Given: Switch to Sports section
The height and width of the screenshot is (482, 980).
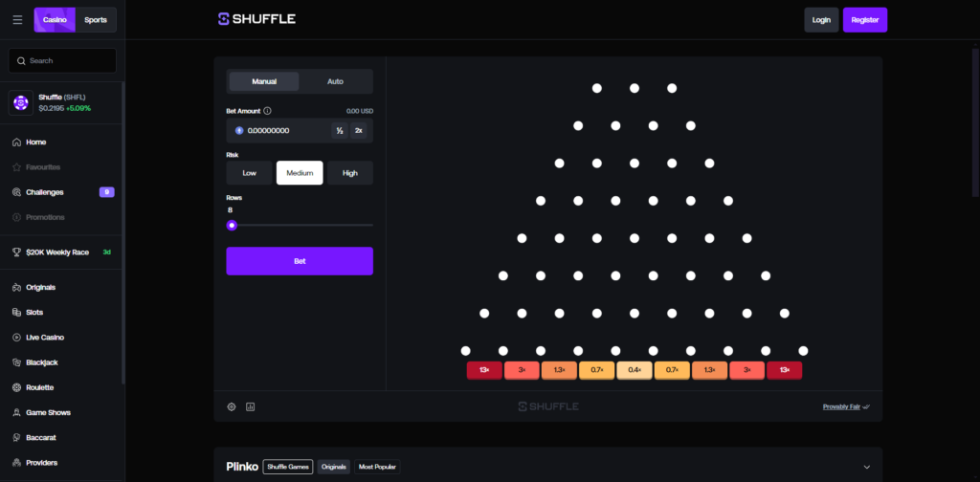Looking at the screenshot, I should pyautogui.click(x=96, y=20).
